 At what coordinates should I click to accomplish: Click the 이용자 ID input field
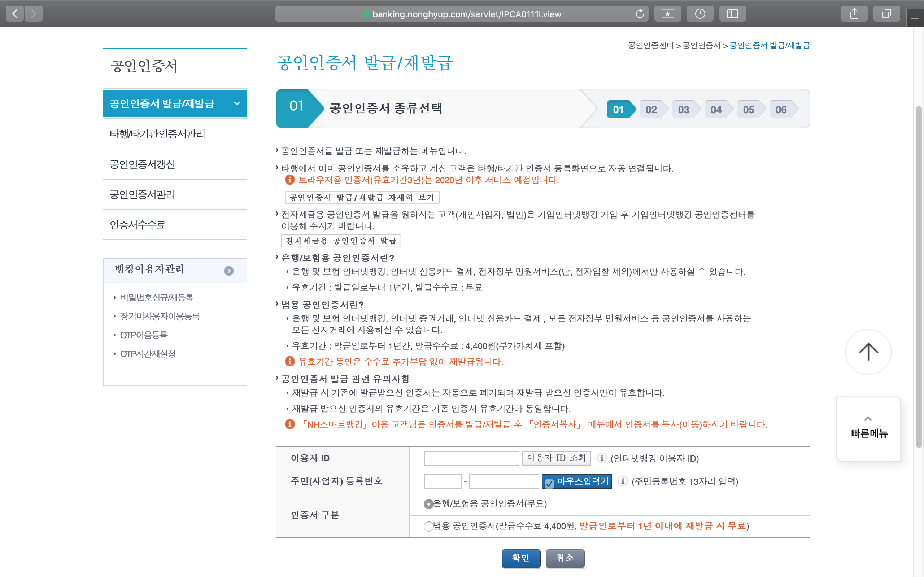[471, 458]
